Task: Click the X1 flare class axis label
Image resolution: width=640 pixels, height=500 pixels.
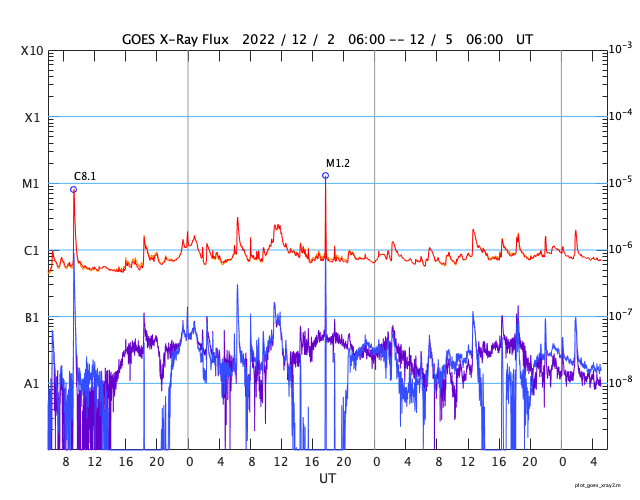Action: 33,118
